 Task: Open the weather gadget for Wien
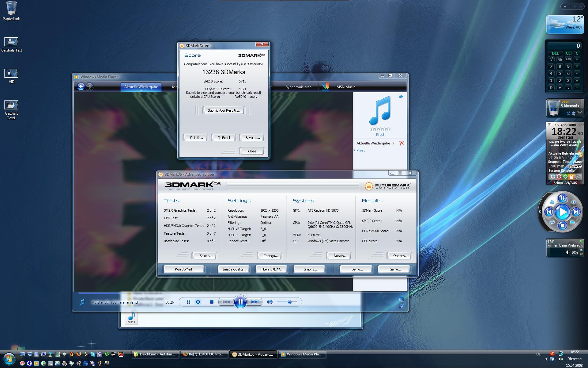[x=565, y=25]
